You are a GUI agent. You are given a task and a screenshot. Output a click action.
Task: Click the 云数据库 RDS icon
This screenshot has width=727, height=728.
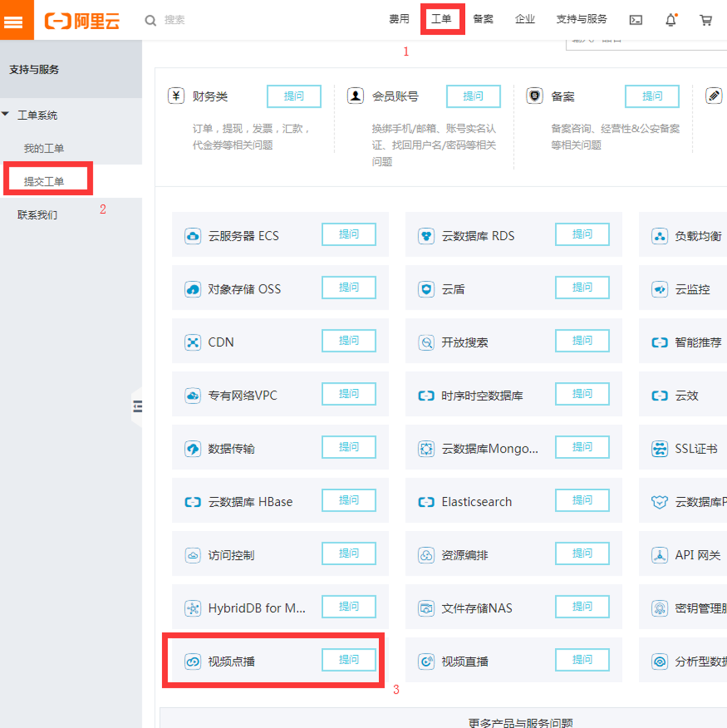pyautogui.click(x=426, y=236)
